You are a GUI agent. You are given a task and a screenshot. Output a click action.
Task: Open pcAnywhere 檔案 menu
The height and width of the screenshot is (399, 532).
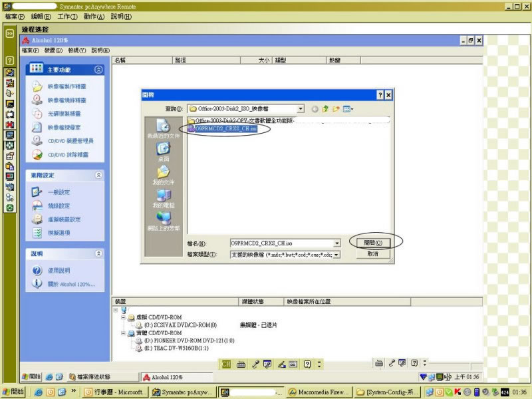click(x=15, y=16)
